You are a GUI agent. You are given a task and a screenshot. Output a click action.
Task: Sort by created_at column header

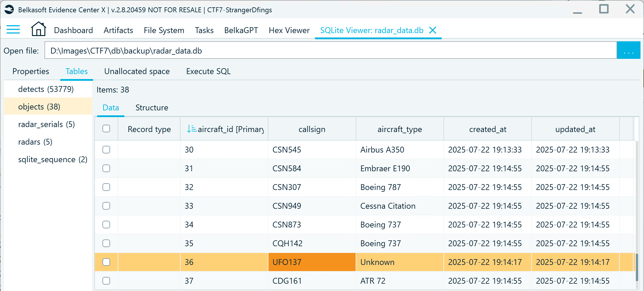[x=488, y=129]
